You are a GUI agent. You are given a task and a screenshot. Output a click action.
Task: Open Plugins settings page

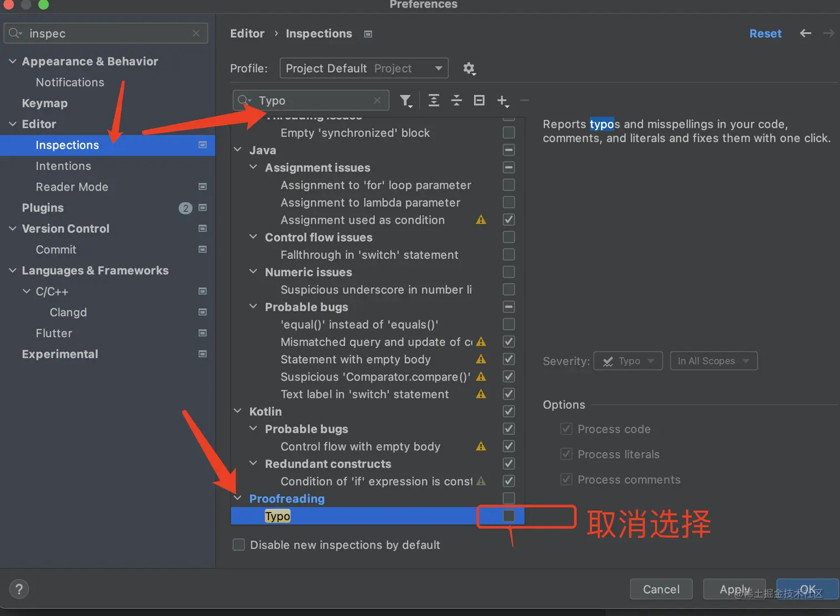coord(43,208)
